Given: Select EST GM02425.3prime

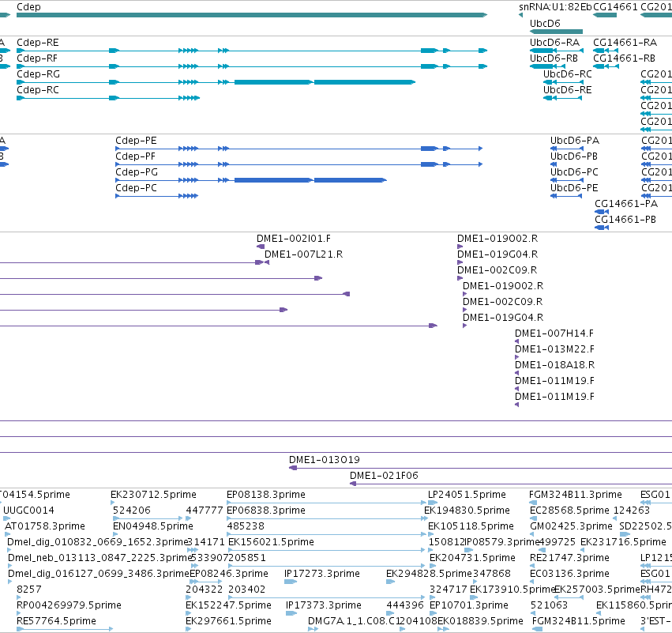Looking at the screenshot, I should [x=571, y=526].
